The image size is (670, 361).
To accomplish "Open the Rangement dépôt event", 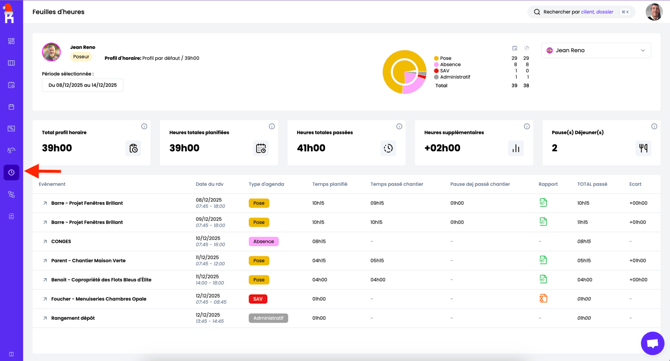I will [x=73, y=318].
